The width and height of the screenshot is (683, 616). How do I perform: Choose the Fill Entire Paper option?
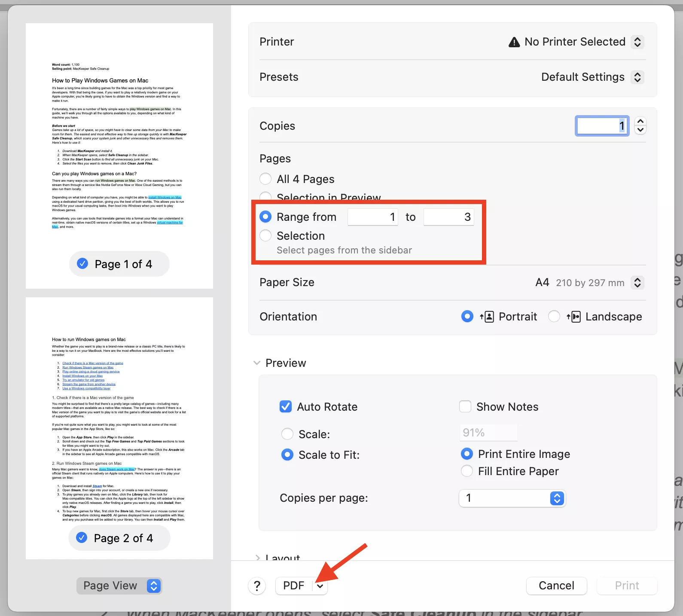click(467, 471)
